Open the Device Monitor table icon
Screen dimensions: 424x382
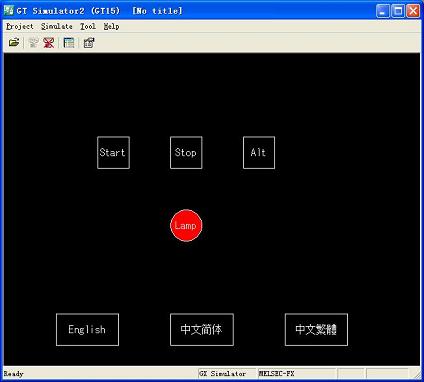coord(69,43)
